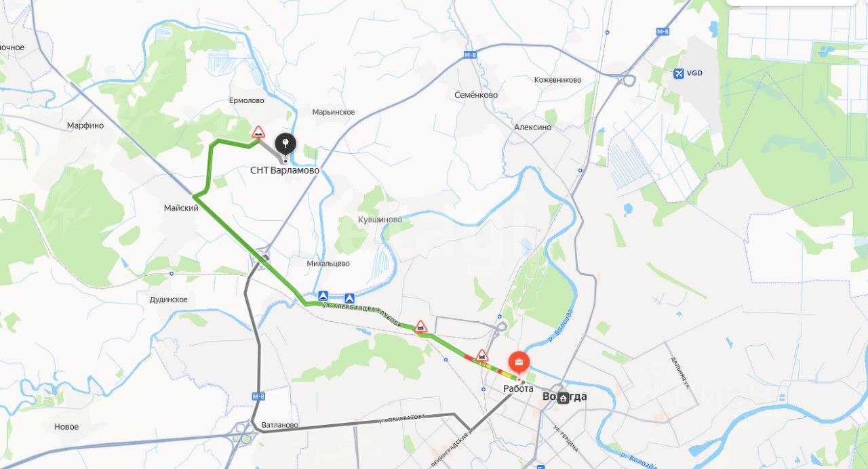The image size is (868, 469).
Task: Click the red congested segment of the route
Action: pyautogui.click(x=469, y=356)
